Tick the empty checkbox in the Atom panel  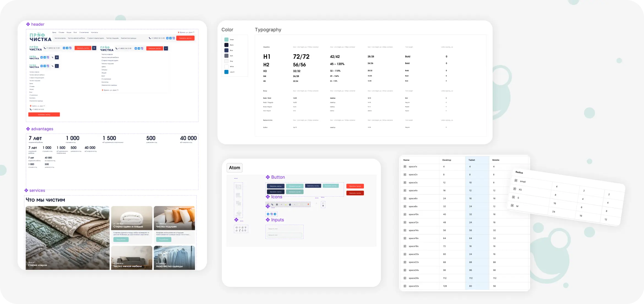pos(323,203)
